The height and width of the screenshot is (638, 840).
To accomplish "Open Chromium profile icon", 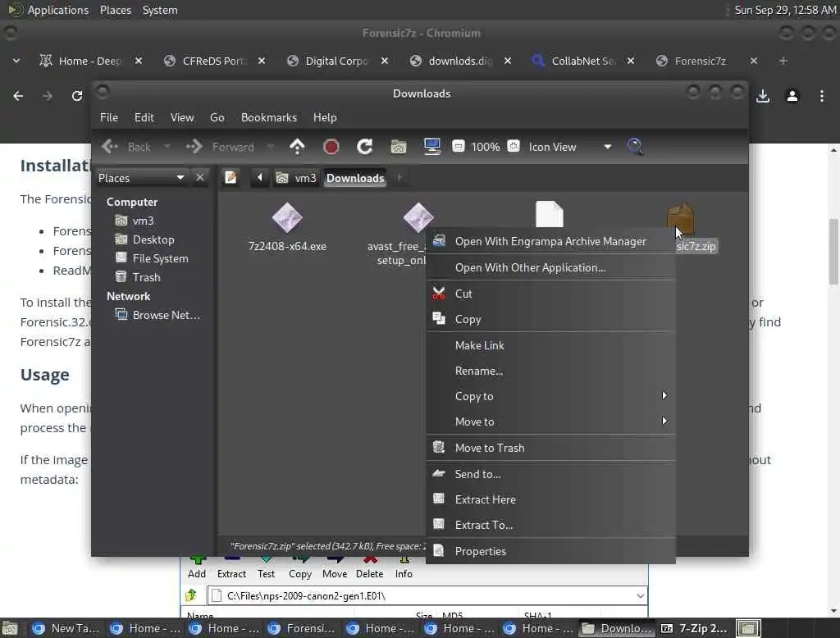I will 792,96.
